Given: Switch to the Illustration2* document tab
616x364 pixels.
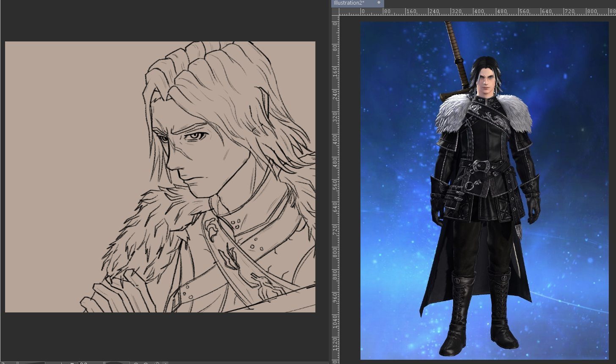Looking at the screenshot, I should [357, 3].
